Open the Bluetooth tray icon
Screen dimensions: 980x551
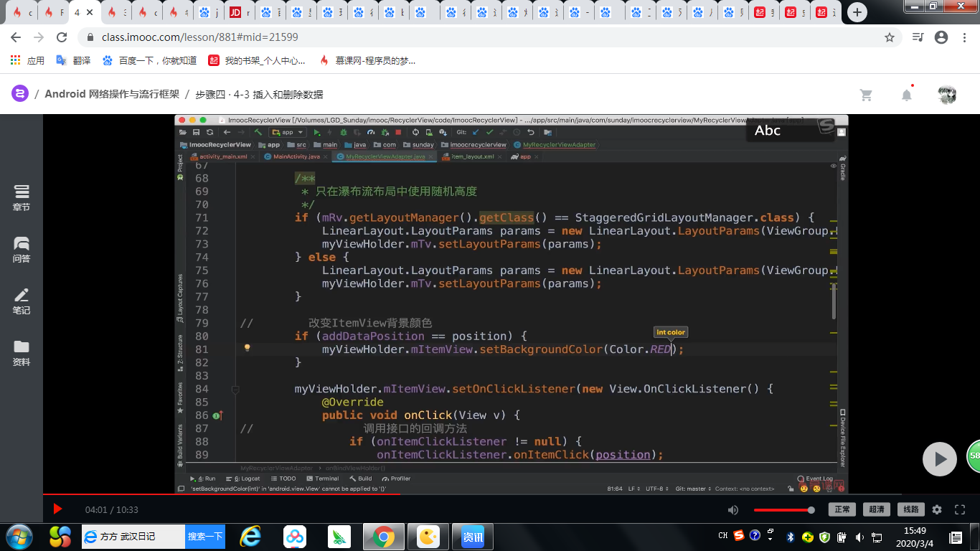pyautogui.click(x=791, y=536)
